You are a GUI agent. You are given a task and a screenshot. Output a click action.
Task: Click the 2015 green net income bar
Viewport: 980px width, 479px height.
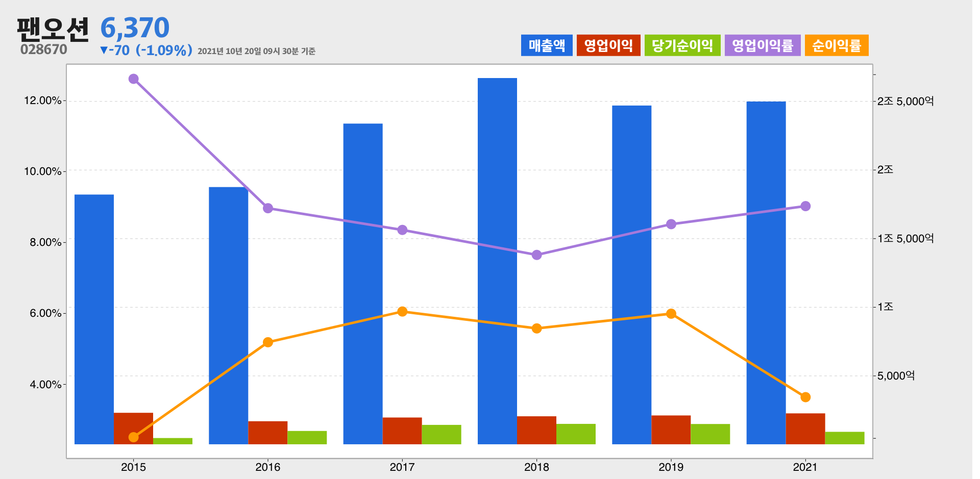[173, 441]
